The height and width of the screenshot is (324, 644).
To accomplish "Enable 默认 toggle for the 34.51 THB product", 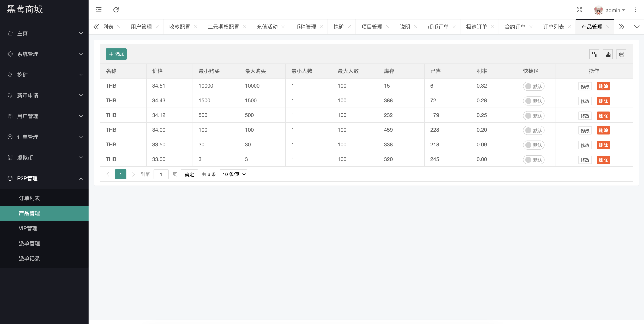I will 534,86.
